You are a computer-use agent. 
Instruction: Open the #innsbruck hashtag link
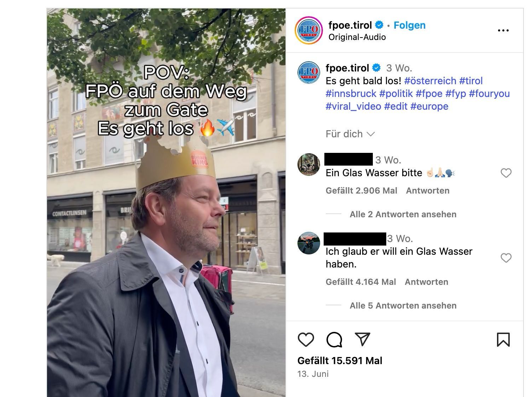click(351, 93)
